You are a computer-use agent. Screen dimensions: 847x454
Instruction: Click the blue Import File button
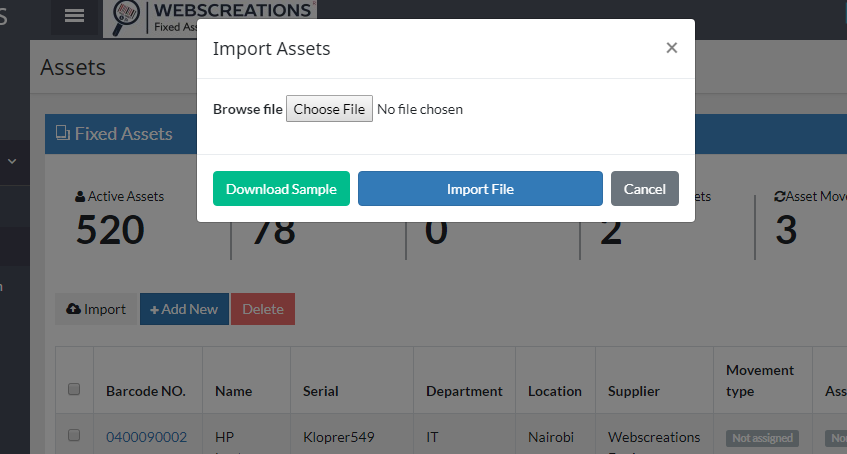coord(480,189)
